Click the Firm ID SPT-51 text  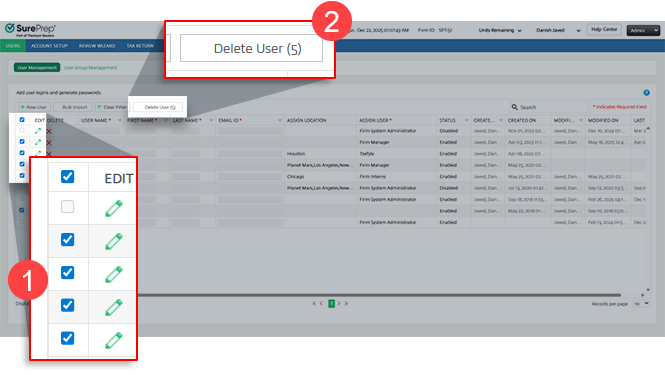pyautogui.click(x=435, y=31)
